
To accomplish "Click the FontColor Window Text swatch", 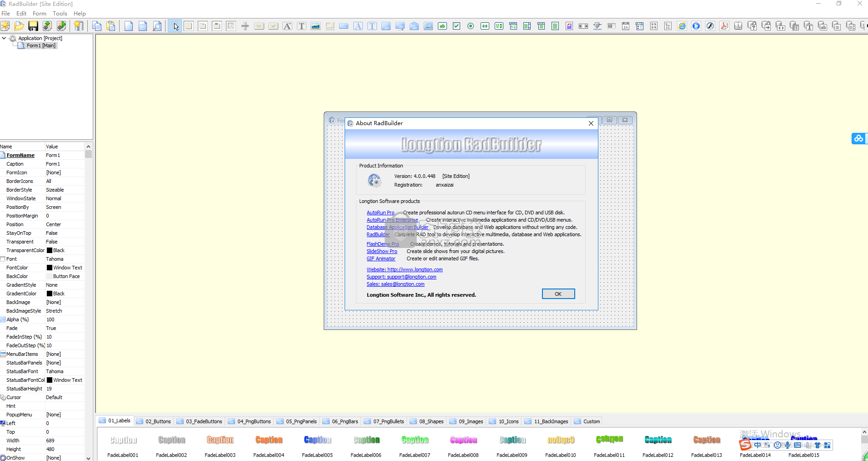I will click(50, 268).
